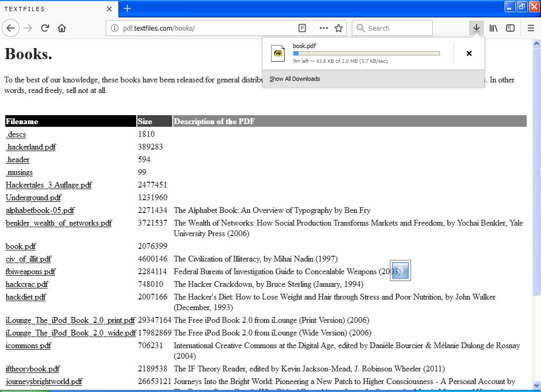541x392 pixels.
Task: Click The Civilization of Illiteracy description
Action: 256,259
